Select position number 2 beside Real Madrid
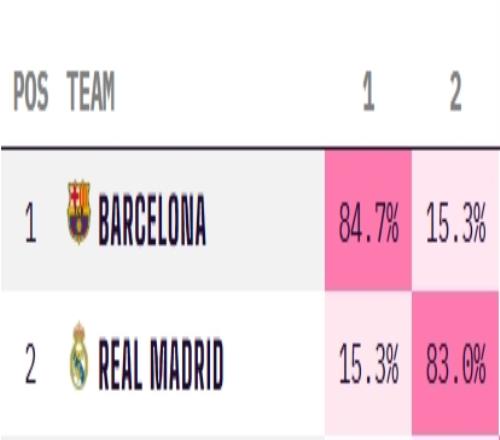Screen dimensions: 500x440 30,364
